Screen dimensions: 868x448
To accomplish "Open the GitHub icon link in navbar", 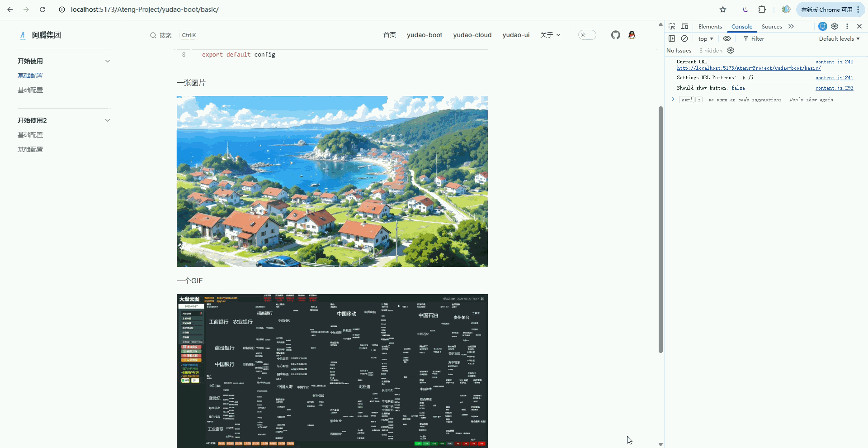I will (x=615, y=35).
